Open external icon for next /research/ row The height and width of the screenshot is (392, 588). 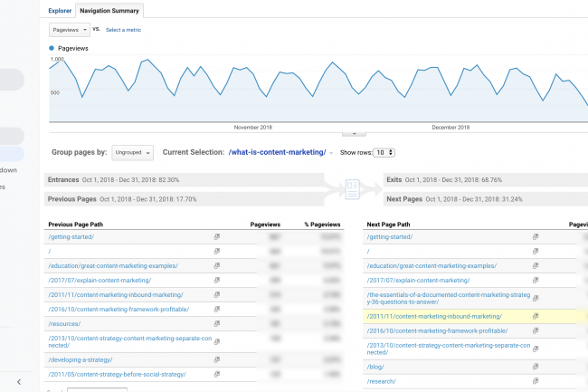[536, 381]
